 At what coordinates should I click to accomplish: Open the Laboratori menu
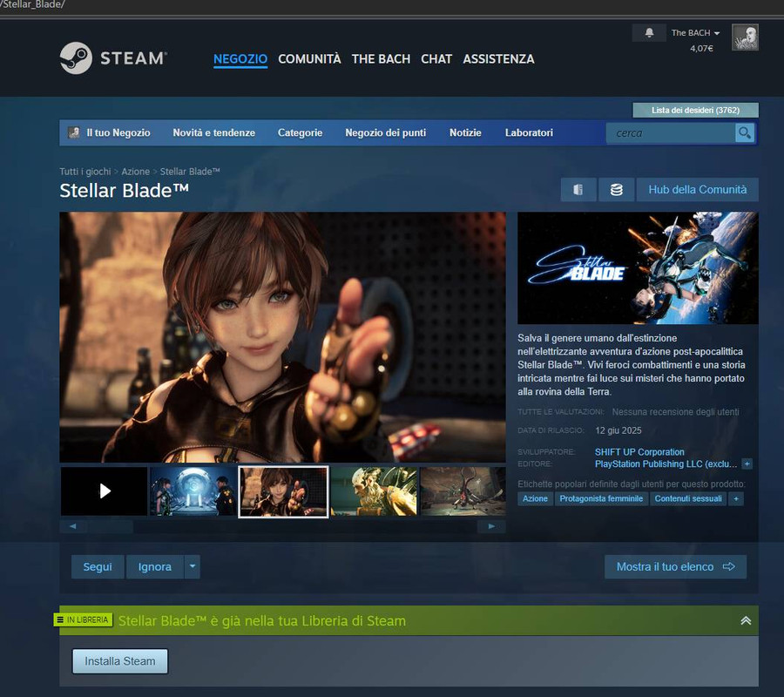pos(529,132)
